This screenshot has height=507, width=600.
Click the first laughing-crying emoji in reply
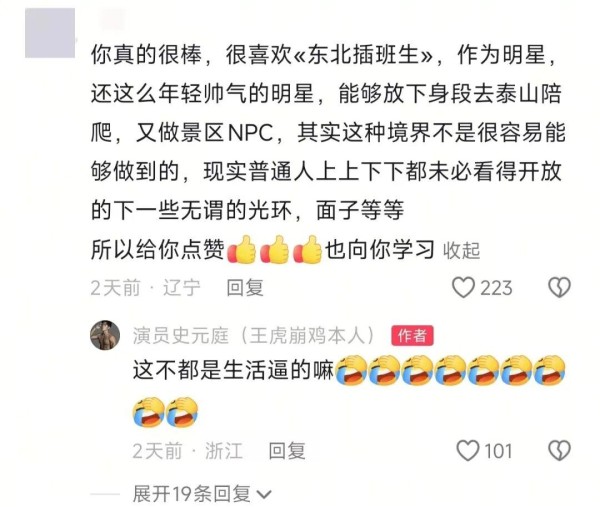pos(351,370)
